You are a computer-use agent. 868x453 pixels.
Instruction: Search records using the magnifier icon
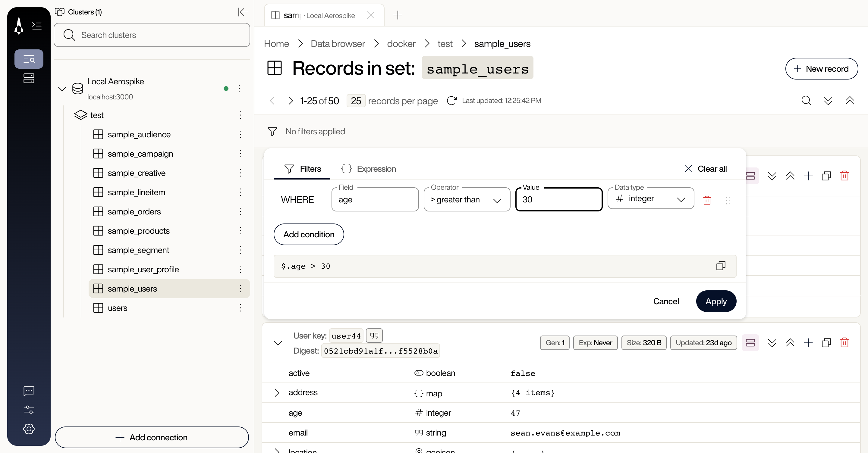coord(806,100)
